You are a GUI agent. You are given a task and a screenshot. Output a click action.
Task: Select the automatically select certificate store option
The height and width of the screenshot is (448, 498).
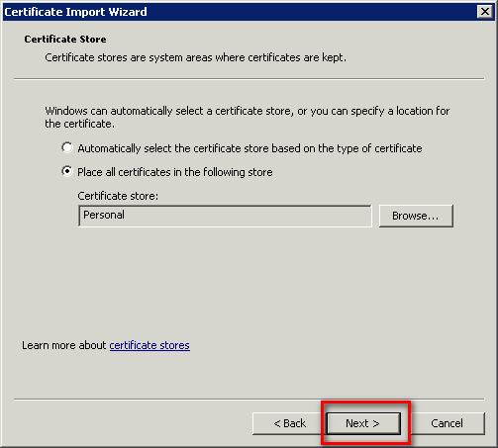(67, 147)
